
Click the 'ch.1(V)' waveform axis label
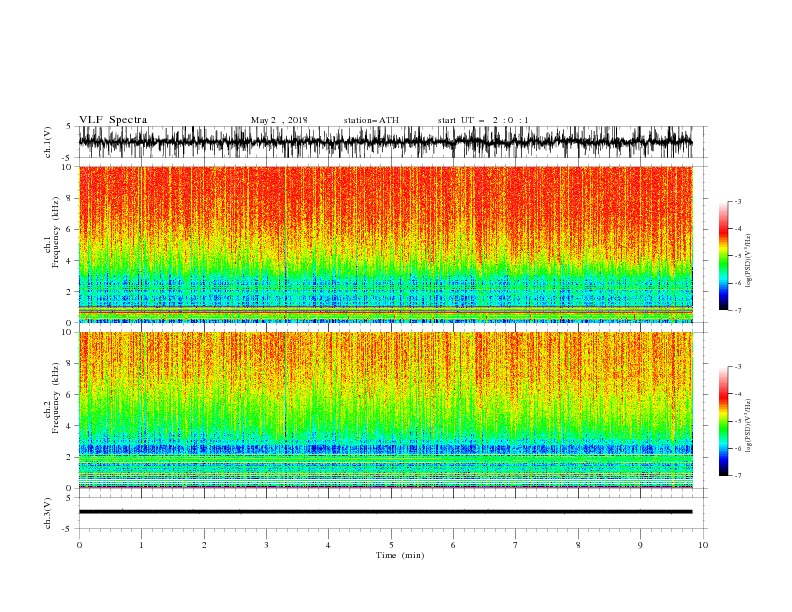tap(48, 142)
